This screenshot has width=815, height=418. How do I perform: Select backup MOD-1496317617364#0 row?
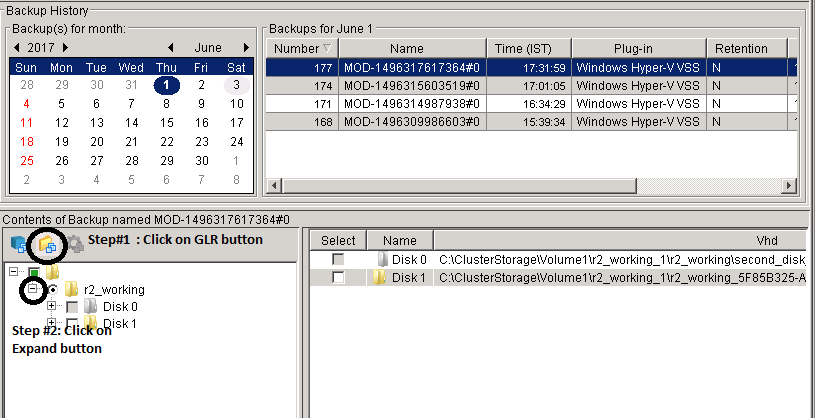click(x=532, y=68)
